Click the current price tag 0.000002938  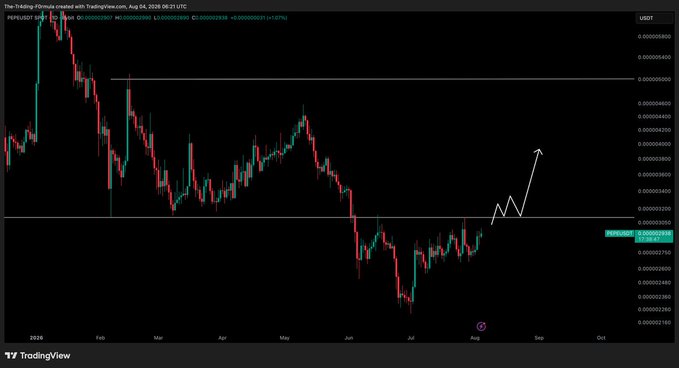coord(654,234)
